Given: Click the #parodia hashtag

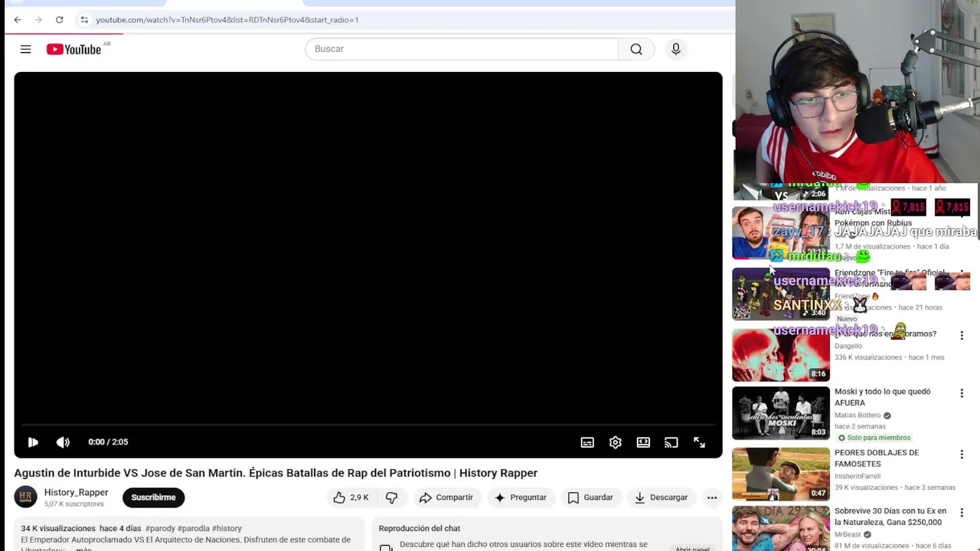Looking at the screenshot, I should point(194,529).
